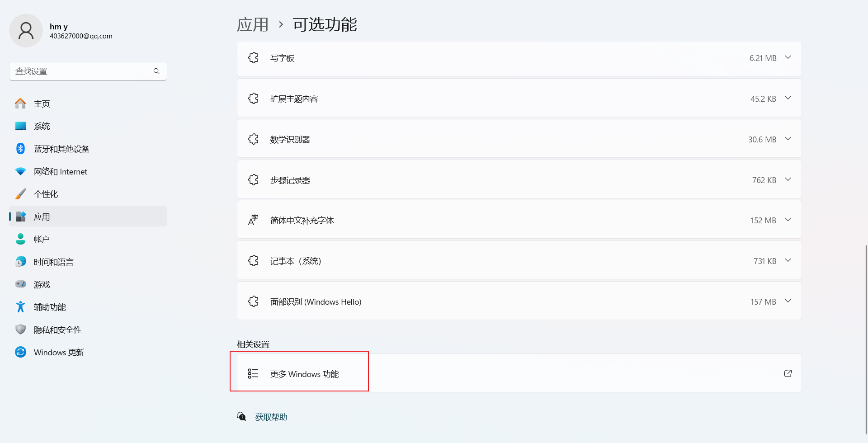Open 辅助功能 accessibility settings
The height and width of the screenshot is (443, 868).
tap(50, 307)
